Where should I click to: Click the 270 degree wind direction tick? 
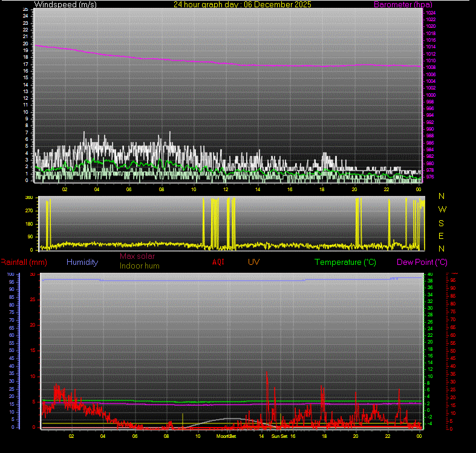(29, 210)
